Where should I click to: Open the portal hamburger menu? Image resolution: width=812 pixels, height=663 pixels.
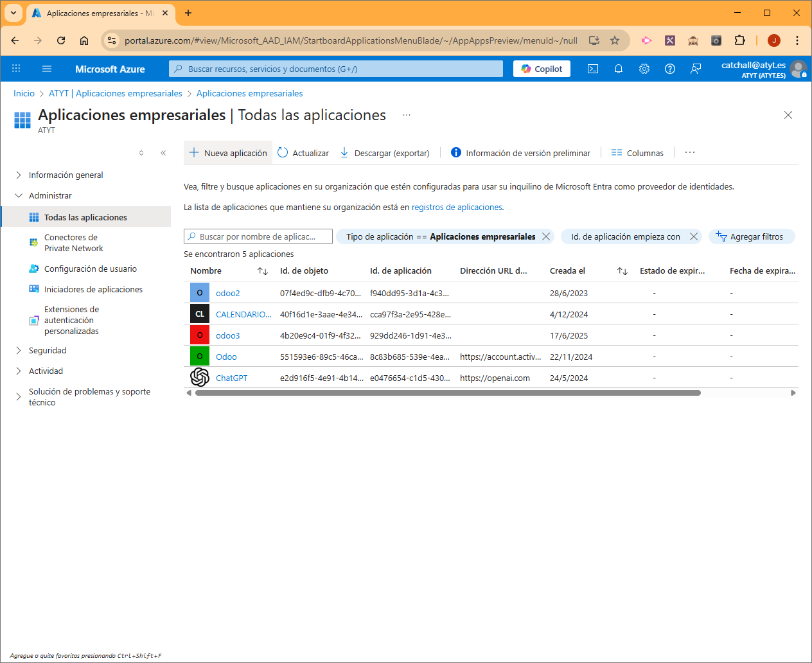46,69
